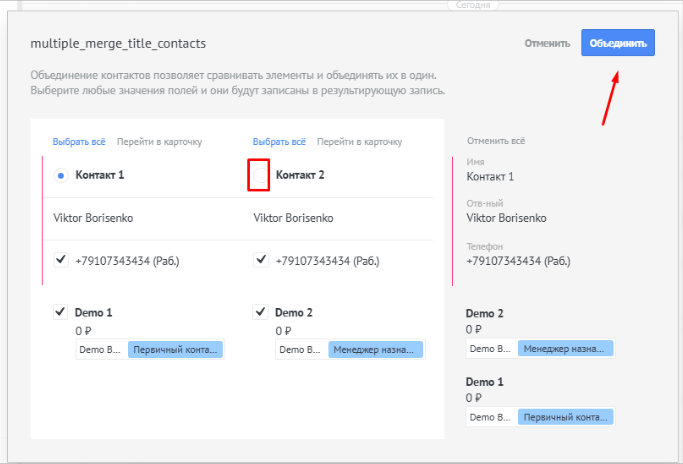Screen dimensions: 683x464
Task: Click Менеджер назна... tag in result panel
Action: tap(565, 349)
